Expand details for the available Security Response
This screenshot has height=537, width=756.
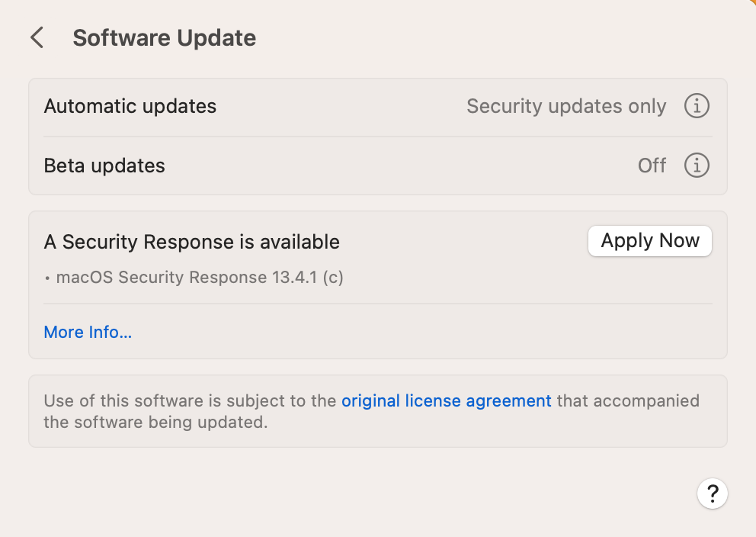coord(88,332)
